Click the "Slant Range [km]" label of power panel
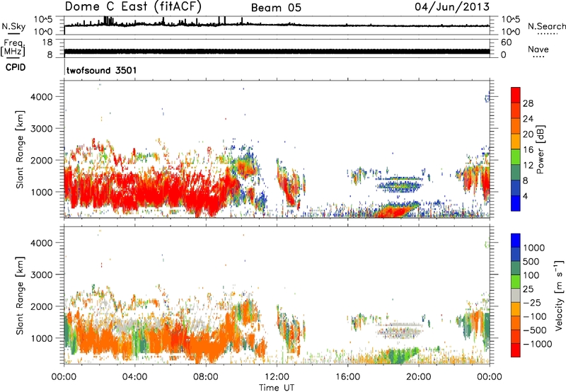Viewport: 566px width, 392px height. pos(20,149)
